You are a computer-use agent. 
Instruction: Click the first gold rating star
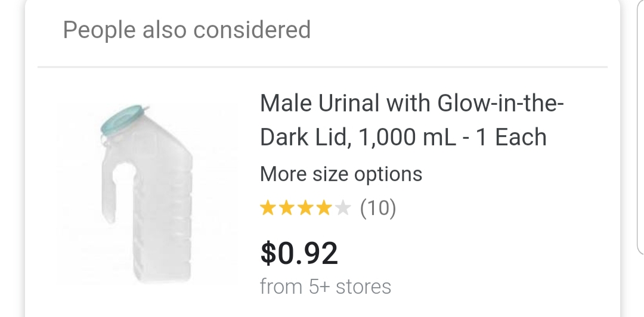pos(269,208)
